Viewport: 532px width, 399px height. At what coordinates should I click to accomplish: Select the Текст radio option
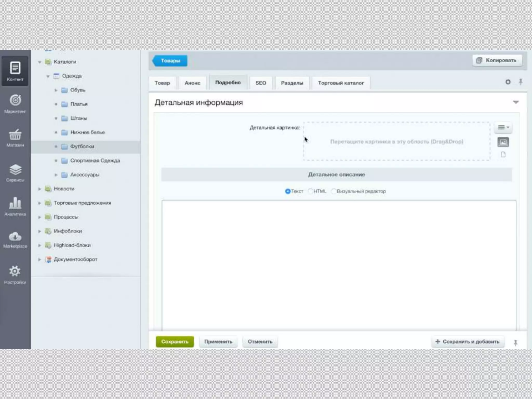click(x=288, y=191)
